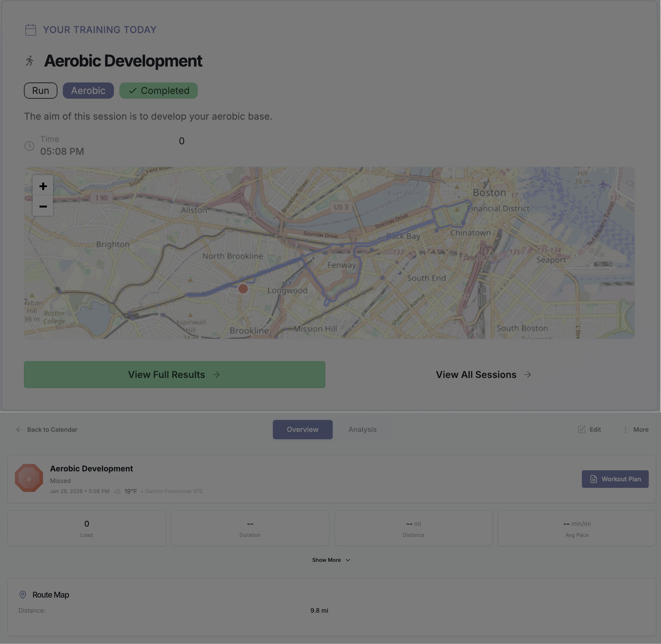Click the running figure icon by the title

point(30,61)
